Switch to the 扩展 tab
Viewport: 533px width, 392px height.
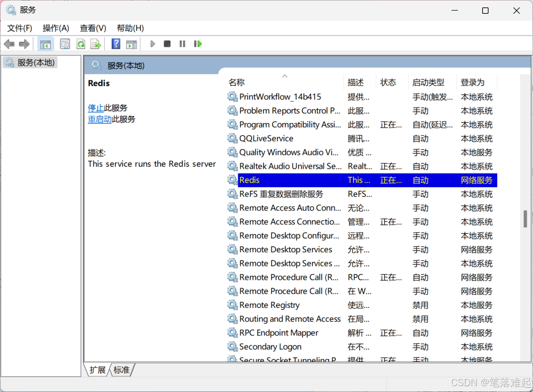[97, 370]
